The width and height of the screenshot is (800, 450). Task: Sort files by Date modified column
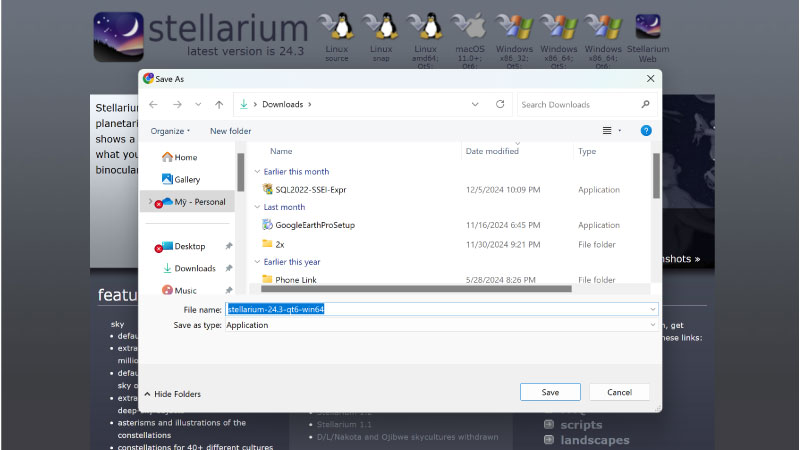tap(492, 151)
